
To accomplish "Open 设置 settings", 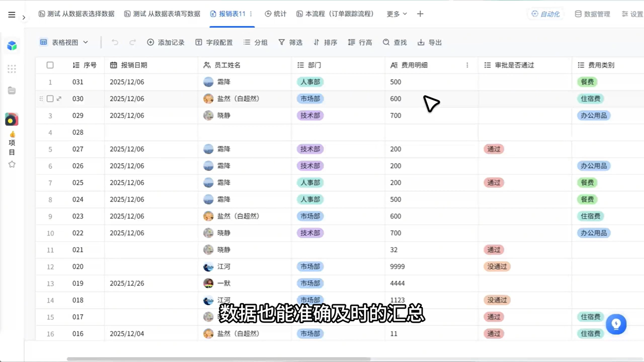I will [x=632, y=14].
